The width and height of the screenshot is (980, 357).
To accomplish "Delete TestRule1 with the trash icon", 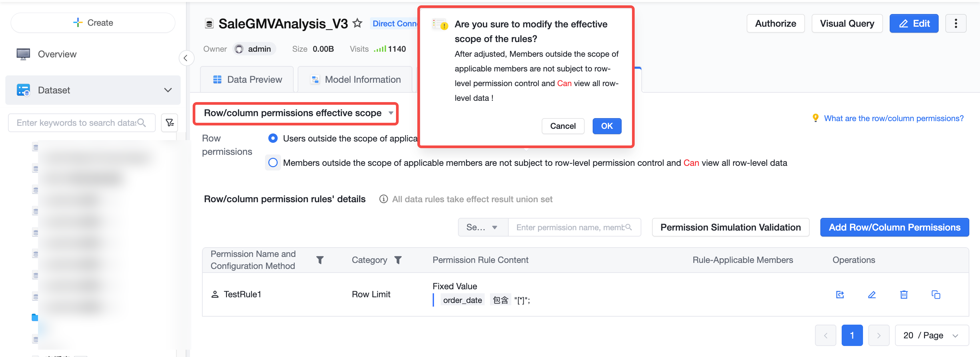I will point(904,295).
